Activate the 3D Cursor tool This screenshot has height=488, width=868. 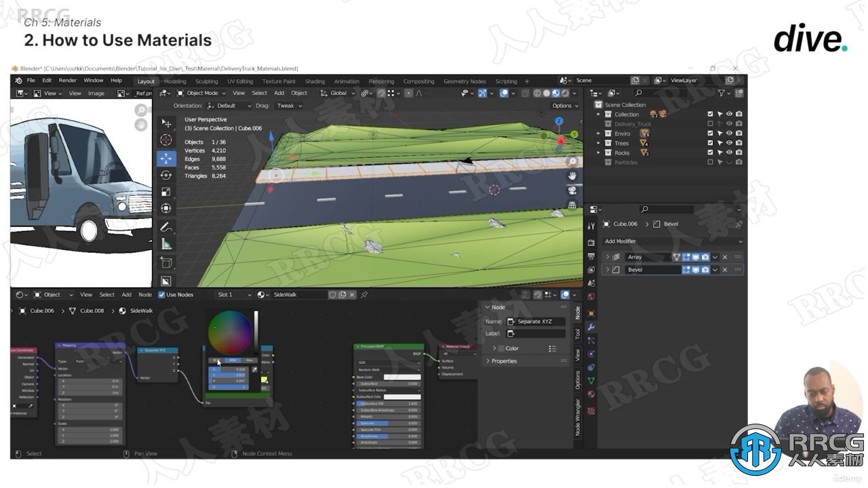point(166,140)
